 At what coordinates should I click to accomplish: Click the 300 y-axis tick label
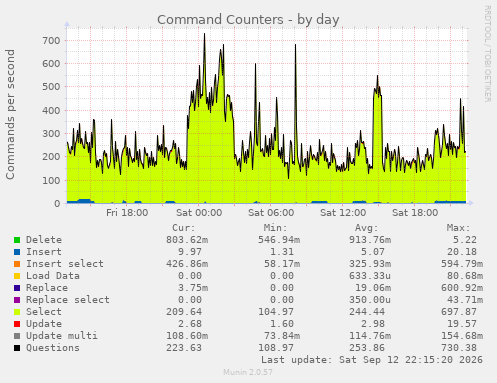click(51, 134)
